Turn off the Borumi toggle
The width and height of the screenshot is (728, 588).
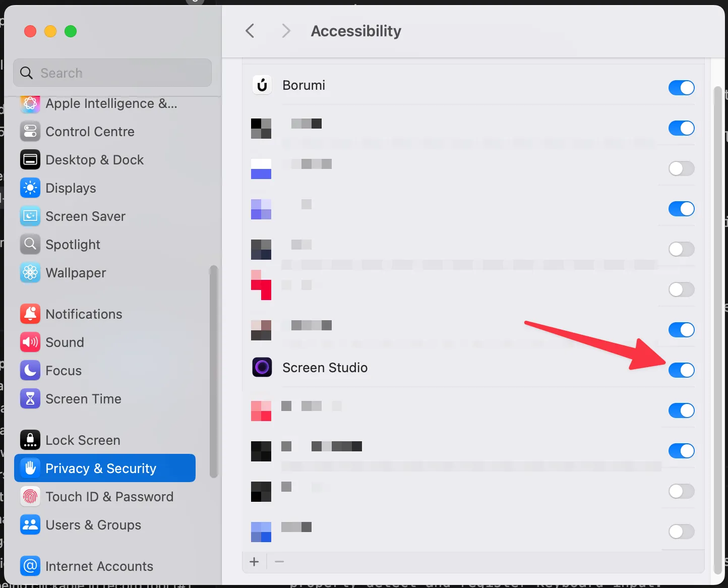[x=682, y=88]
